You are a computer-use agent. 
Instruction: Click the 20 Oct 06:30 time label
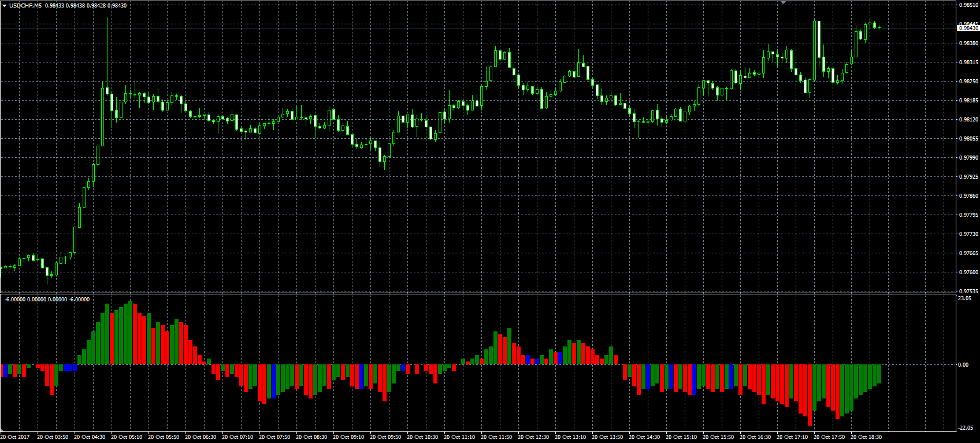click(201, 437)
